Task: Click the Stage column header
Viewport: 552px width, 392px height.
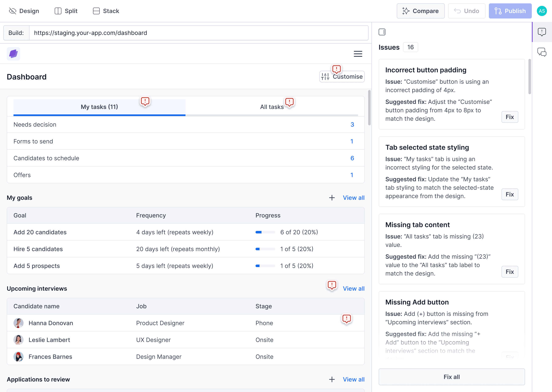Action: (263, 306)
